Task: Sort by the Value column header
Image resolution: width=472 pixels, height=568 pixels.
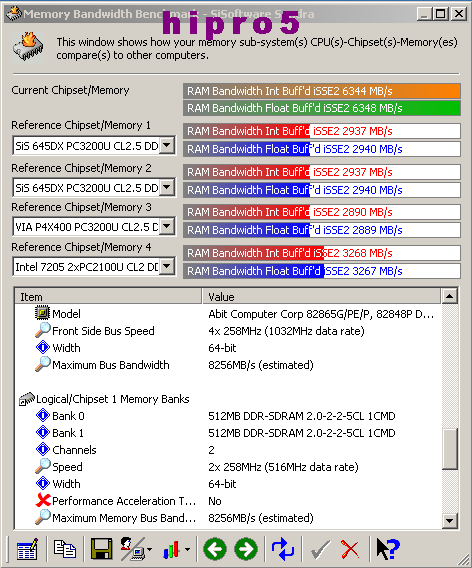Action: [x=322, y=297]
